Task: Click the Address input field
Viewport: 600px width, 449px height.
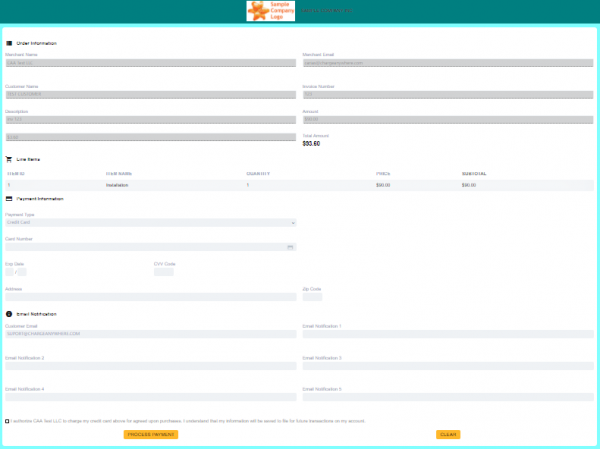Action: click(x=151, y=297)
